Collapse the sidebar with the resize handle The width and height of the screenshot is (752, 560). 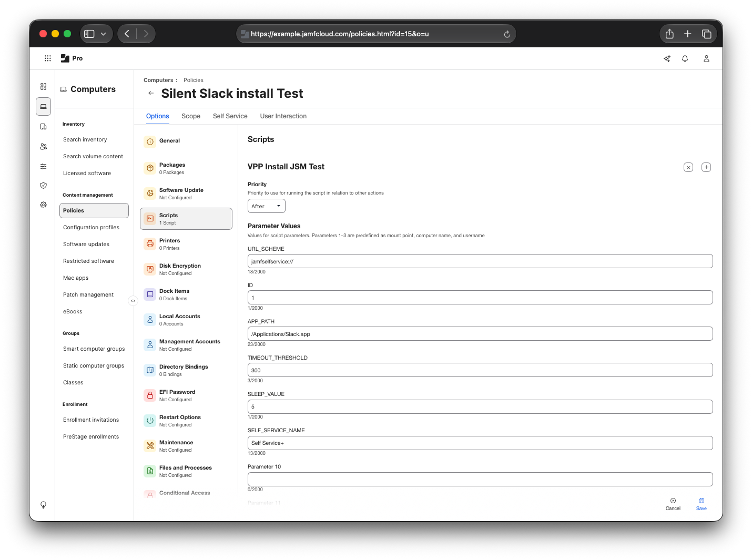click(133, 301)
